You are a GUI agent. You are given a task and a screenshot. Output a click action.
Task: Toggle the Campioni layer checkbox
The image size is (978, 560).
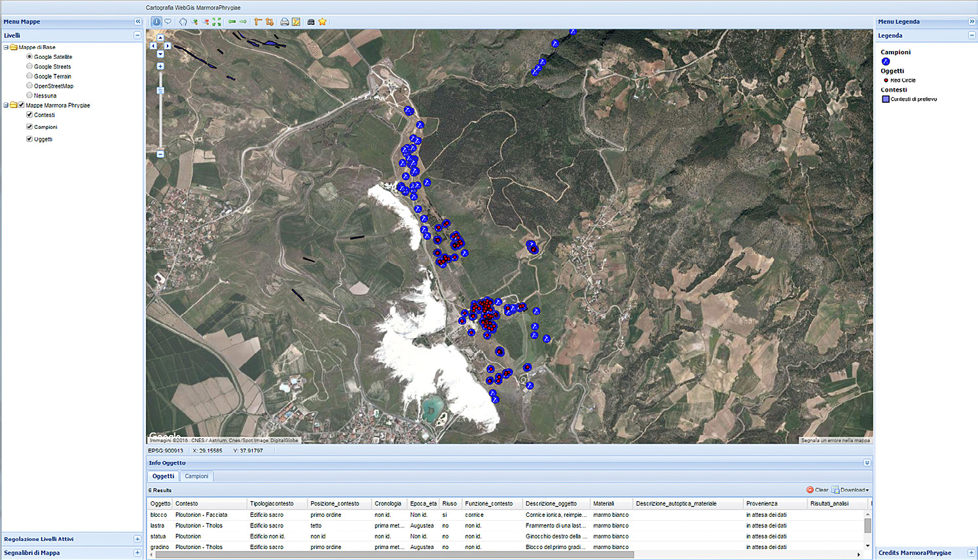point(29,127)
